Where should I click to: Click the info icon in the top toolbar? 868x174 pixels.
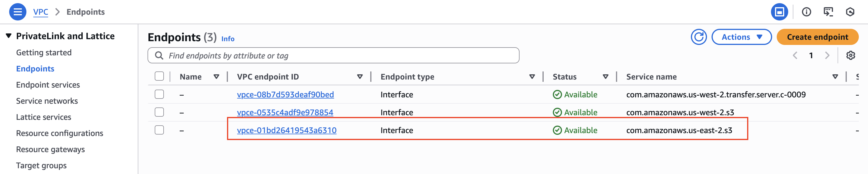click(x=807, y=12)
